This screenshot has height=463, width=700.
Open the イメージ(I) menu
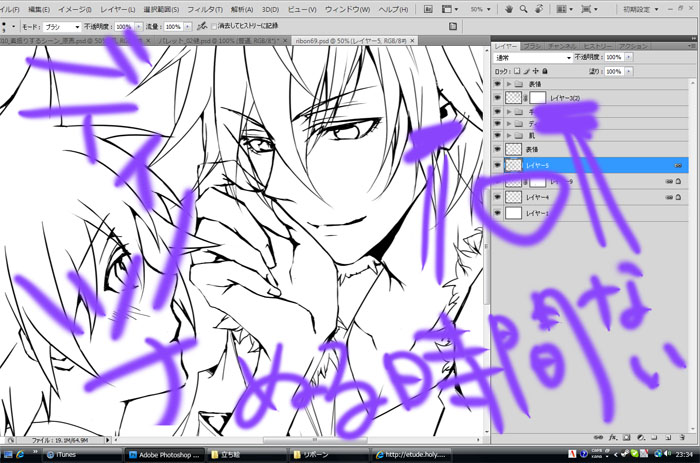75,9
